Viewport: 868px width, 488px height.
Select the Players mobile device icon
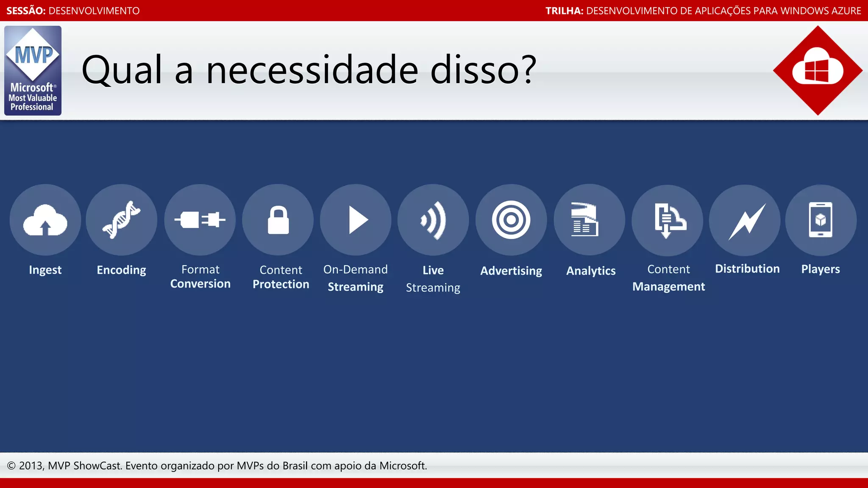coord(821,220)
